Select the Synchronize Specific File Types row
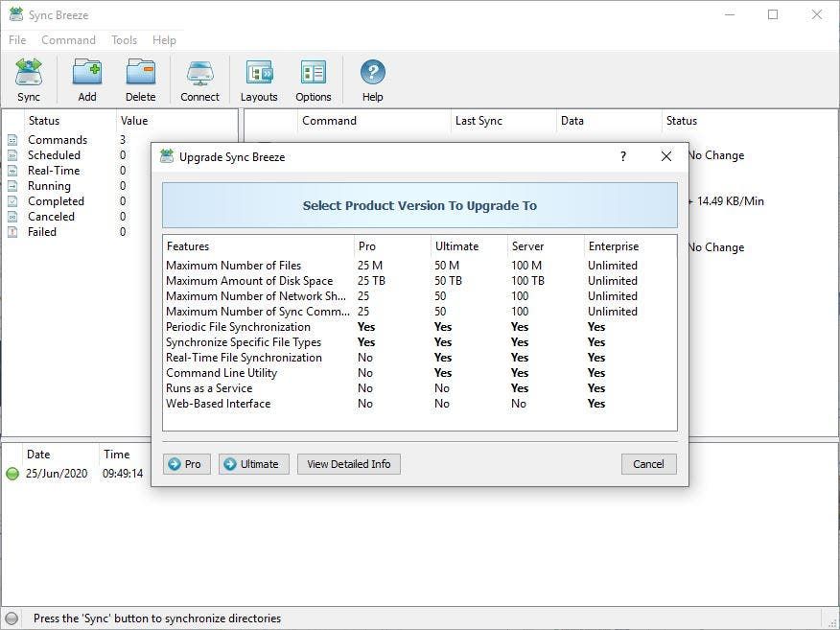The height and width of the screenshot is (630, 840). 419,342
